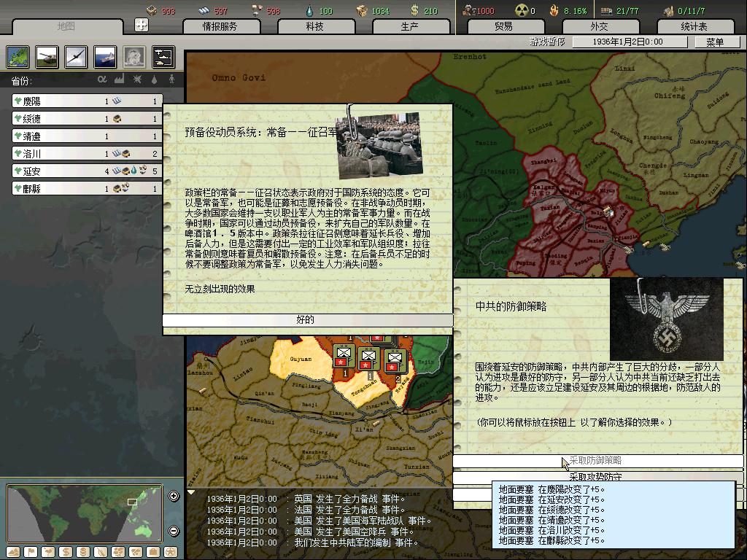Click the world minimap thumbnail
The width and height of the screenshot is (747, 560).
click(x=85, y=513)
